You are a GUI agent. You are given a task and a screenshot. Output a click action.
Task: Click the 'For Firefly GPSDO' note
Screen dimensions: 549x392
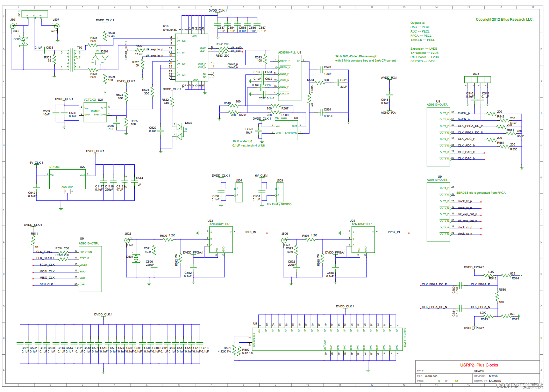point(279,204)
